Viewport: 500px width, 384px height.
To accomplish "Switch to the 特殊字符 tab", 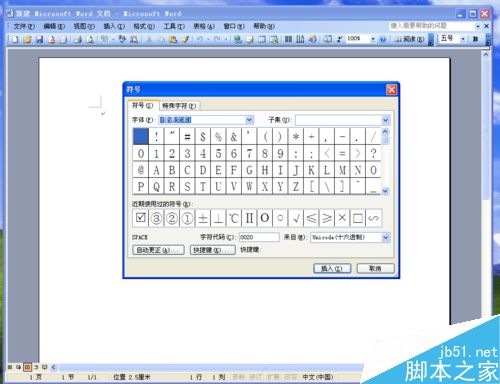I will coord(179,106).
